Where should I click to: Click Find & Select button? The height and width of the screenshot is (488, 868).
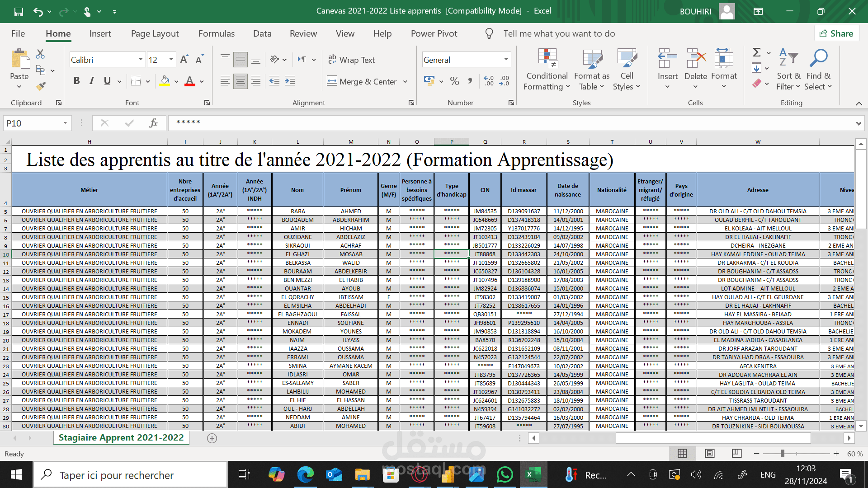coord(818,69)
